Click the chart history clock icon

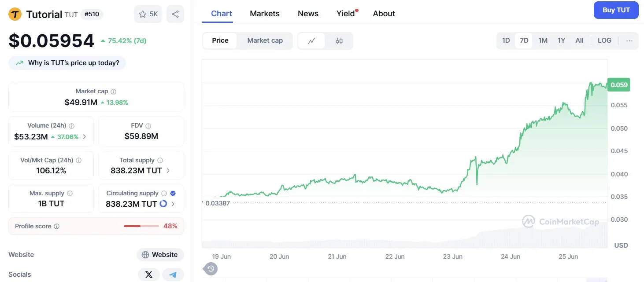click(211, 268)
